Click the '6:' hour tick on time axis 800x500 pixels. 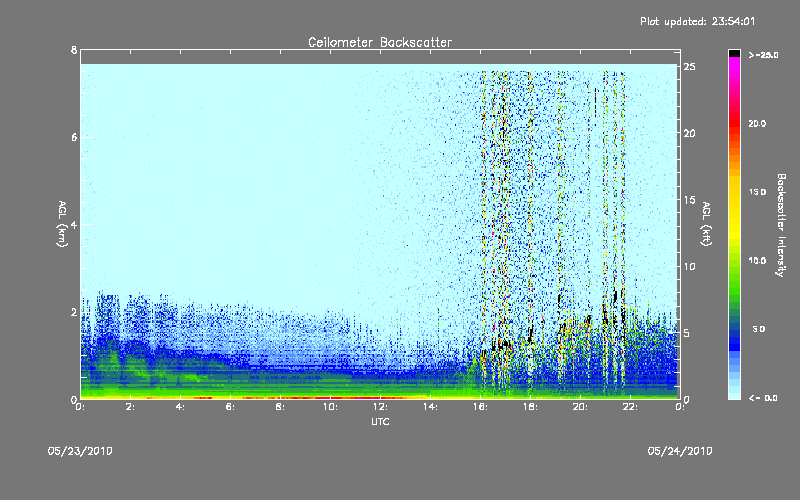(x=230, y=407)
